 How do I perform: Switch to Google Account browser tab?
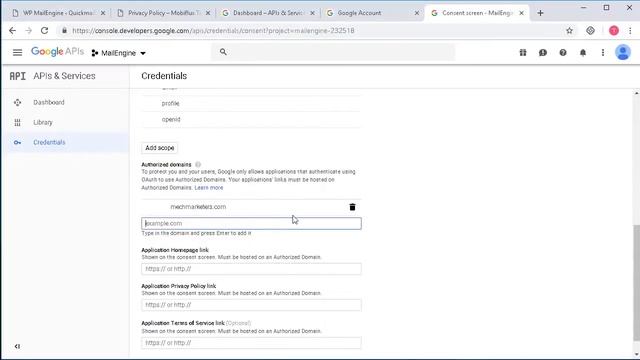[x=359, y=13]
